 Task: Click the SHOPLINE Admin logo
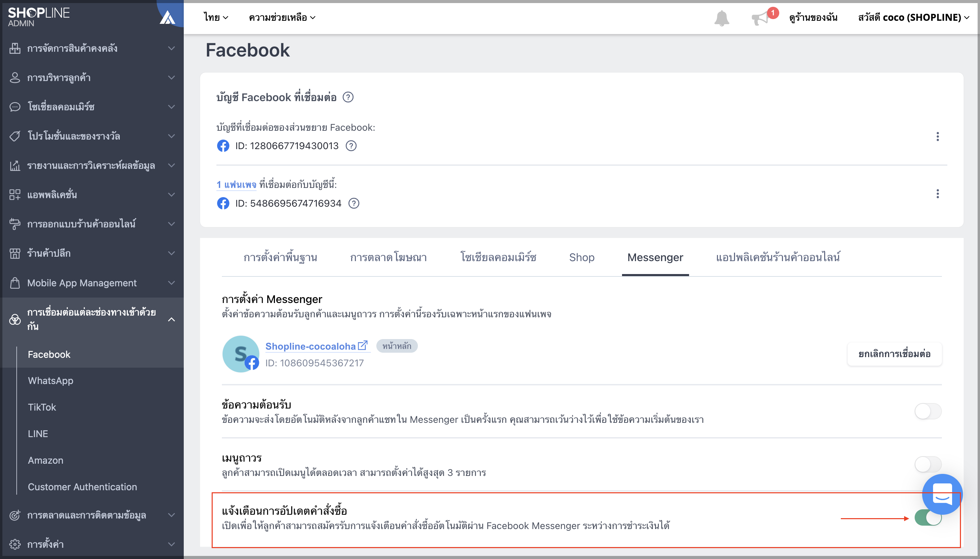[39, 17]
